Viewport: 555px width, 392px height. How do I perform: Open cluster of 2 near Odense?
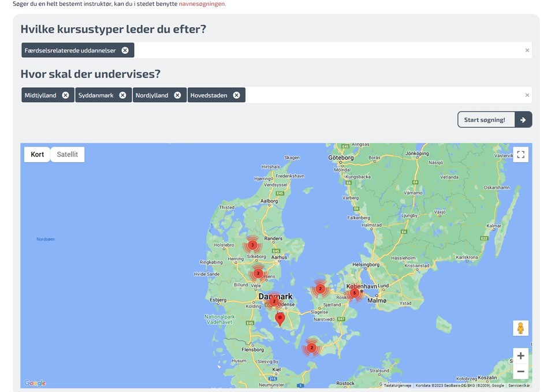[274, 301]
